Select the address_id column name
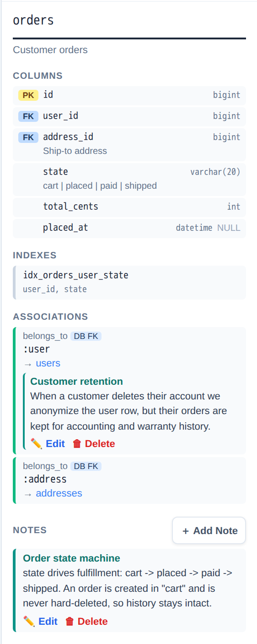257x644 pixels. pyautogui.click(x=68, y=137)
